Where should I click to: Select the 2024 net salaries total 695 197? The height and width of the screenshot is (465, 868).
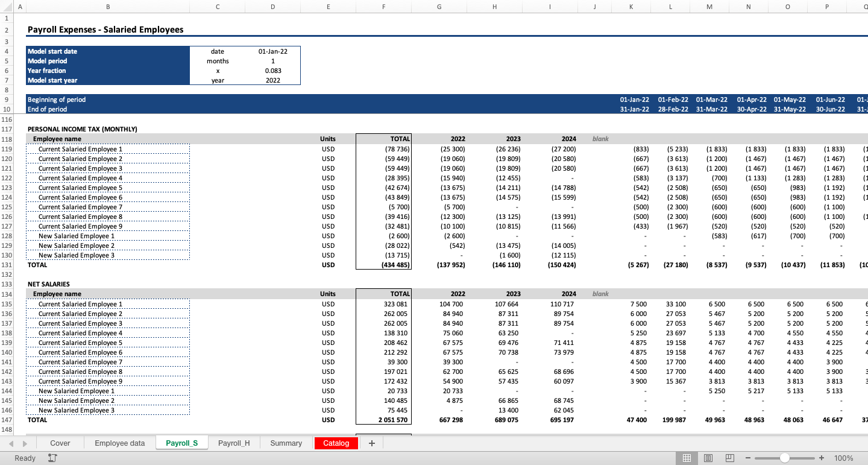point(550,420)
